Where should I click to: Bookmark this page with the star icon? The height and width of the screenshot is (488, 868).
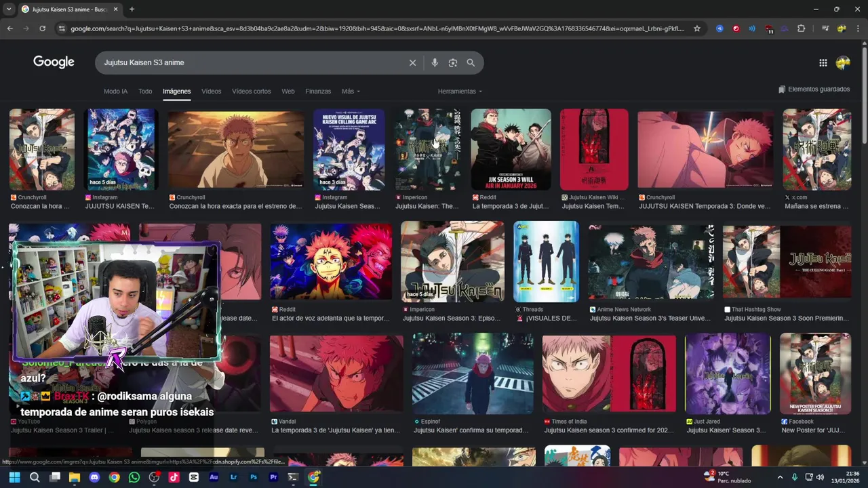tap(697, 28)
